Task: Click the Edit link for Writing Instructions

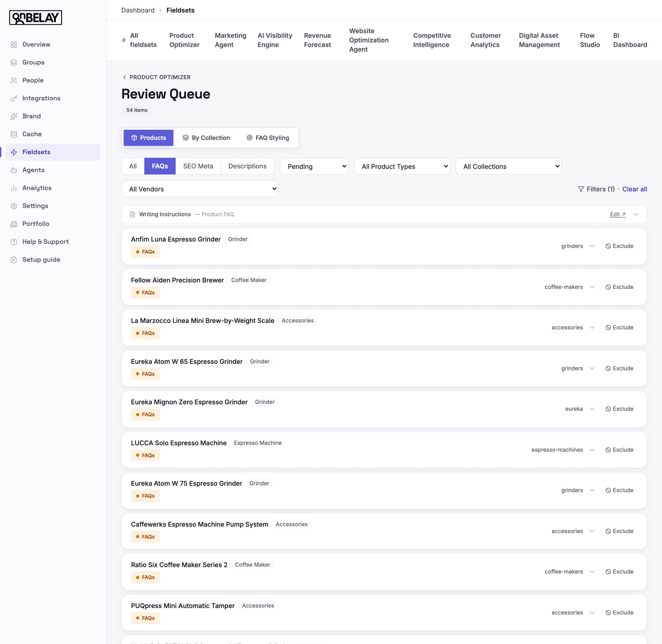Action: (x=618, y=214)
